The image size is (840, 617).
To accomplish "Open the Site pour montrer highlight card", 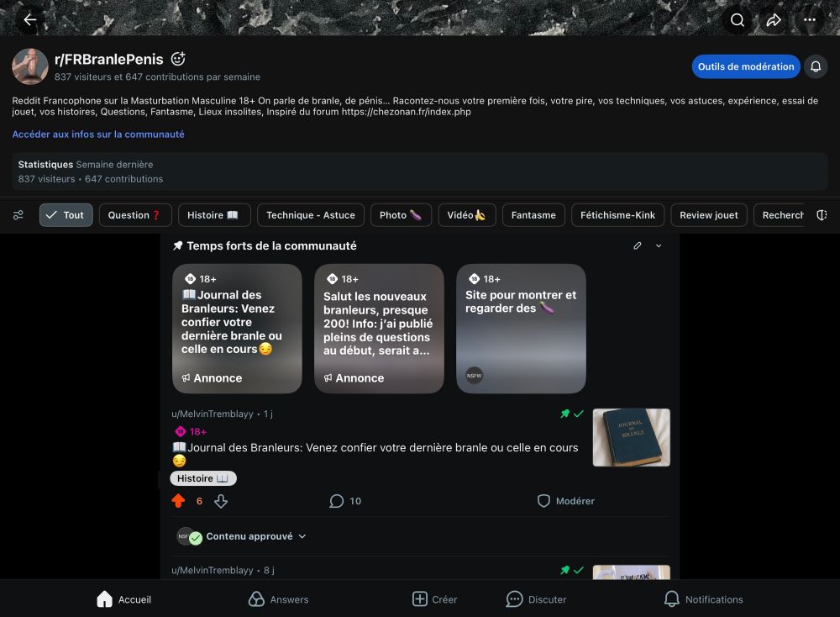I will pyautogui.click(x=521, y=329).
